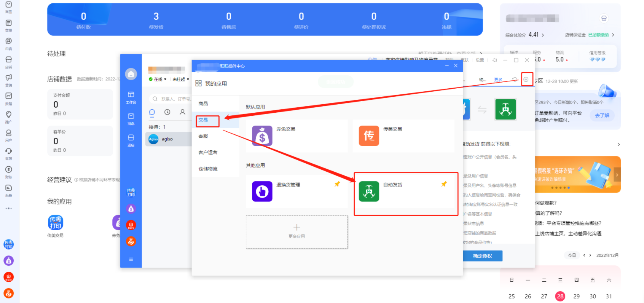Click the plus circle add-plugin icon
644x303 pixels.
(526, 80)
